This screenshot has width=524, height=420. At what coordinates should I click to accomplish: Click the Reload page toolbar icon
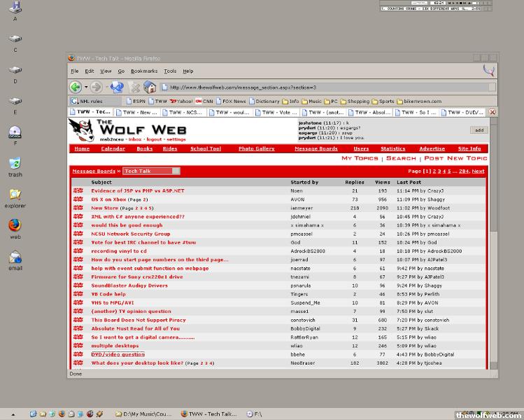tap(117, 87)
